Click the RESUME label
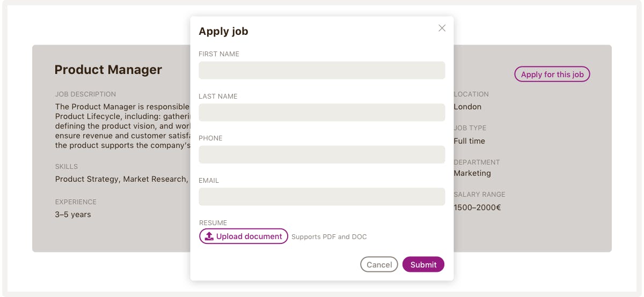 213,223
